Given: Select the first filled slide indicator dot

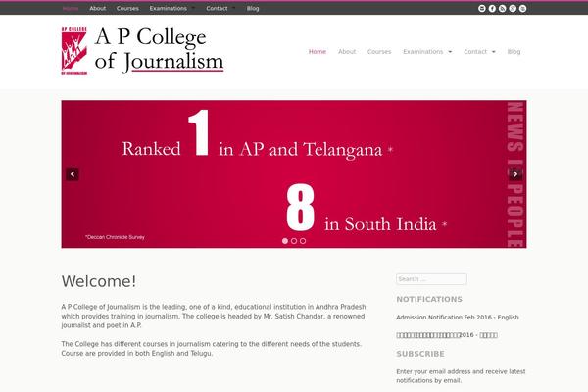Looking at the screenshot, I should [285, 241].
